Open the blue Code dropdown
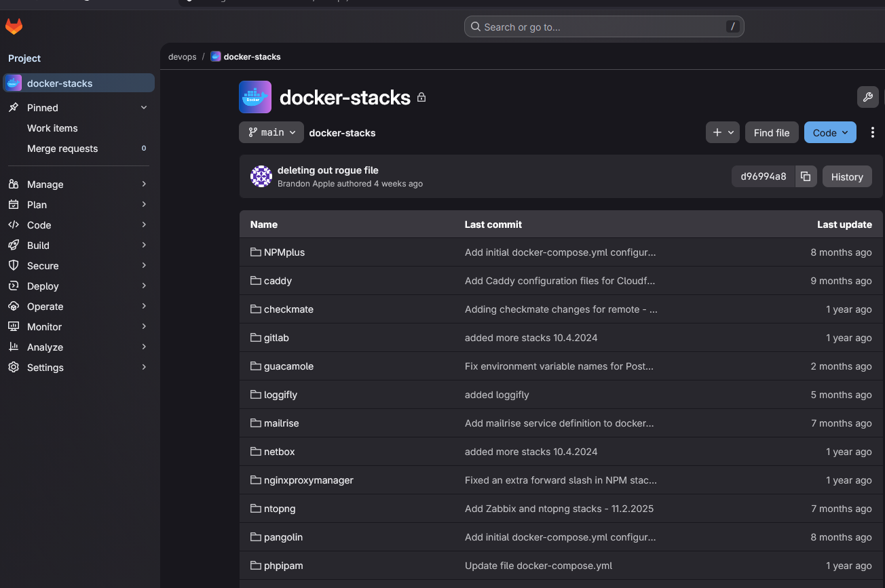Viewport: 885px width, 588px height. tap(830, 132)
